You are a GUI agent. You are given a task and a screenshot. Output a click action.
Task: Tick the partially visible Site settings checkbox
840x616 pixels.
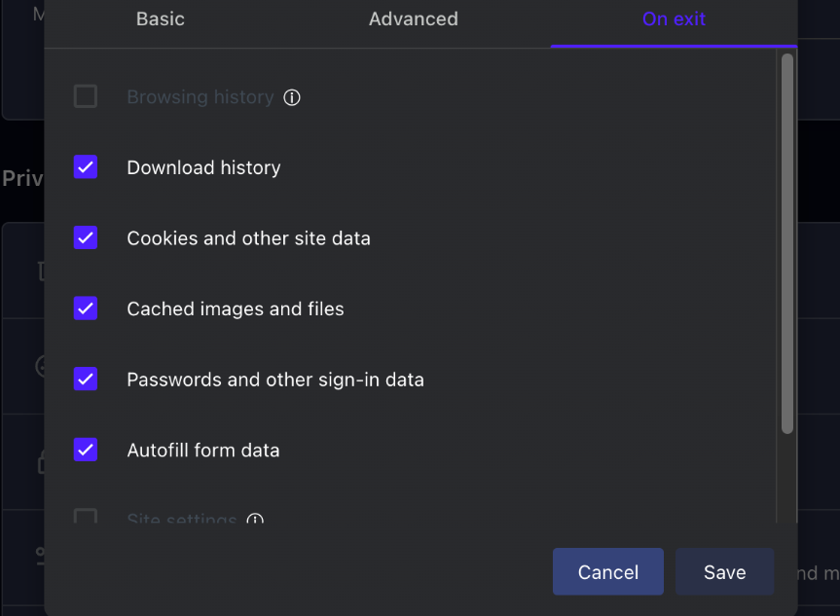[x=86, y=516]
